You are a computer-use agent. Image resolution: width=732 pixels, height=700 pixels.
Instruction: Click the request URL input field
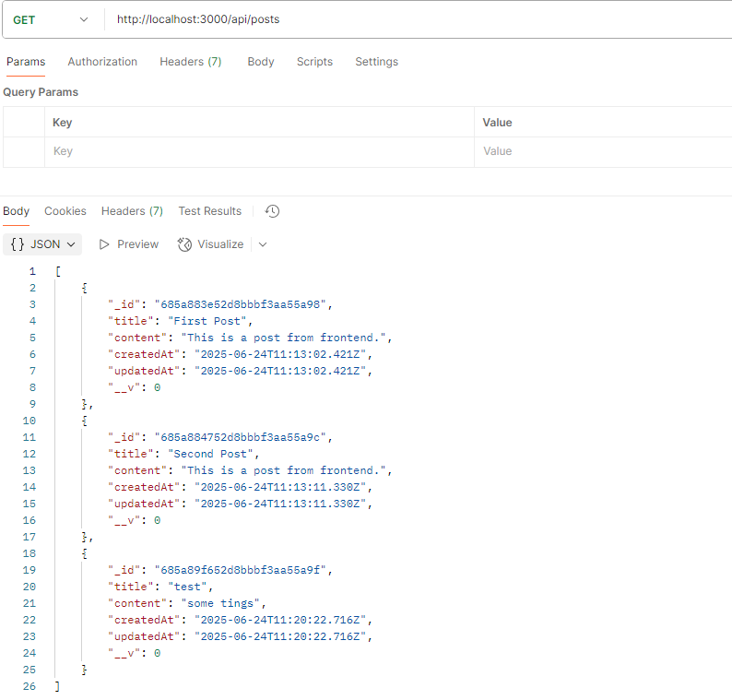pyautogui.click(x=415, y=19)
